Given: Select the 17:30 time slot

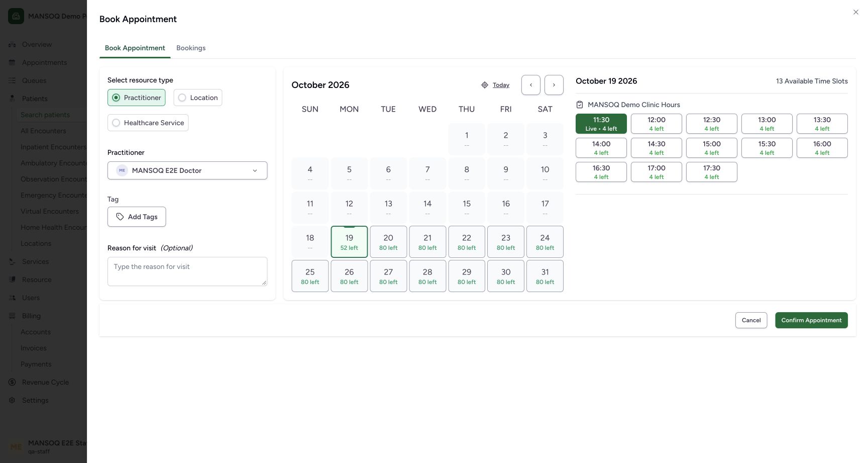Looking at the screenshot, I should (x=712, y=172).
